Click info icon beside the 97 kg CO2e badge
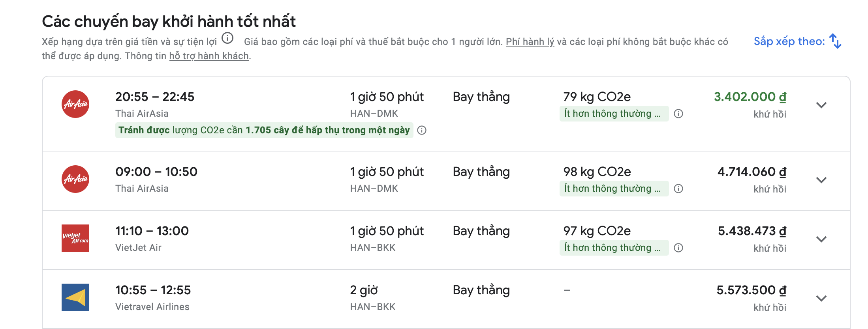868x329 pixels. tap(678, 248)
